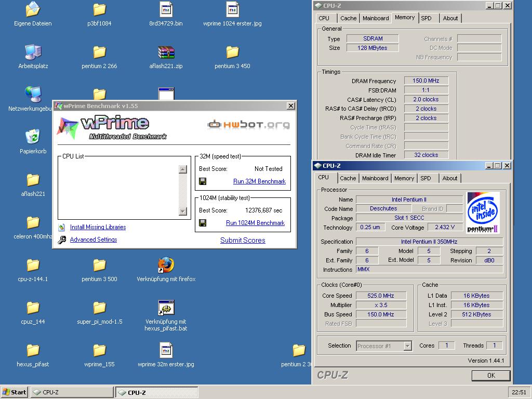Select the wprime_155 folder icon
This screenshot has width=532, height=399.
pyautogui.click(x=99, y=350)
